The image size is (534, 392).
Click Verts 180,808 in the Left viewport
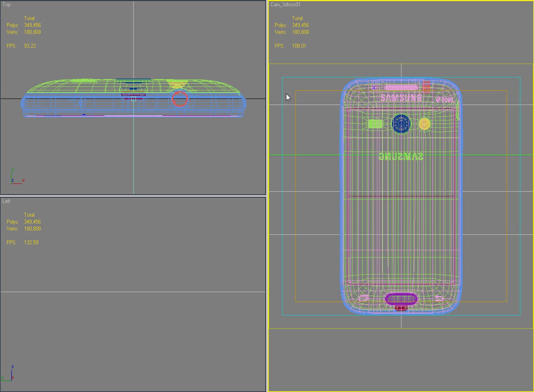pyautogui.click(x=24, y=229)
